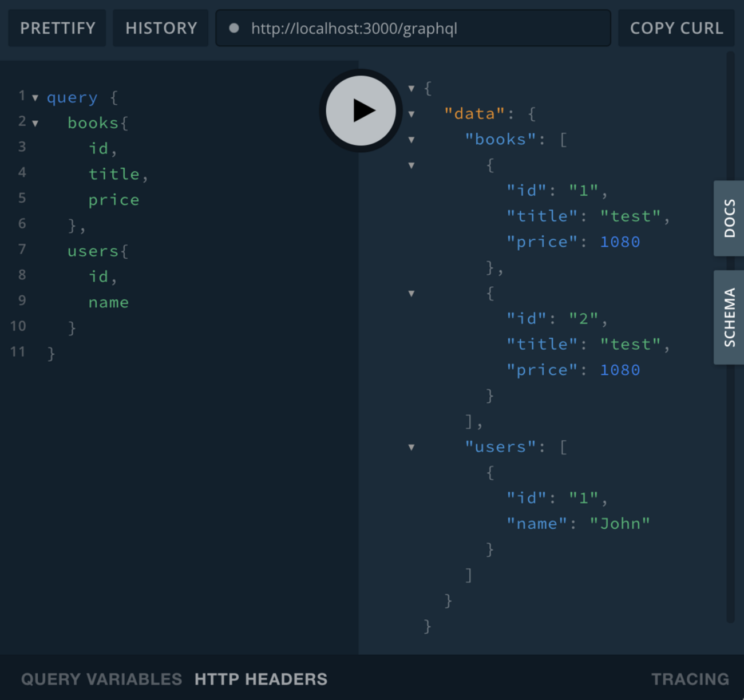Collapse the root response object arrow
744x700 pixels.
click(411, 89)
